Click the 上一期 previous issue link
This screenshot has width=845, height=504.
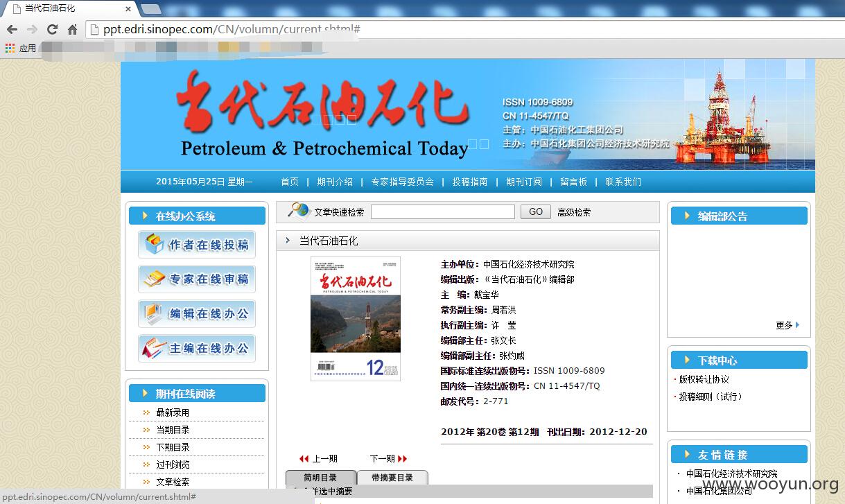click(x=324, y=458)
